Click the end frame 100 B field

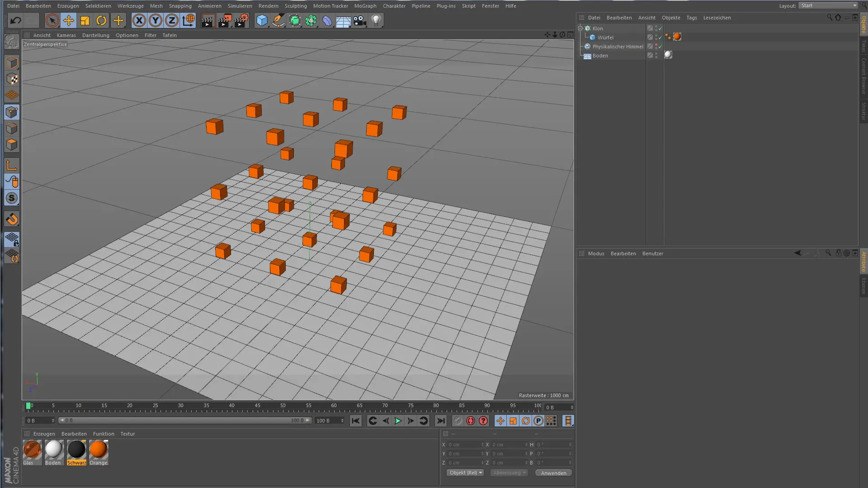tap(330, 421)
